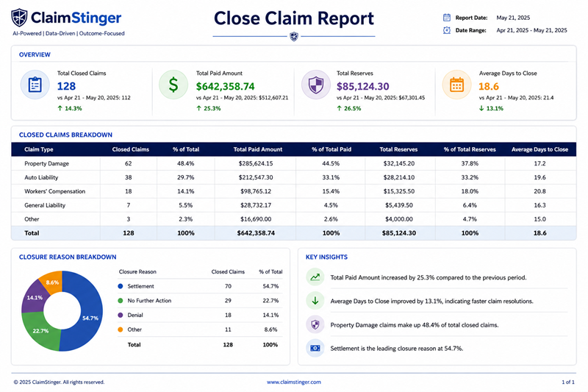Click the CLOSURE REASON BREAKDOWN heading
588x392 pixels.
[x=68, y=257]
